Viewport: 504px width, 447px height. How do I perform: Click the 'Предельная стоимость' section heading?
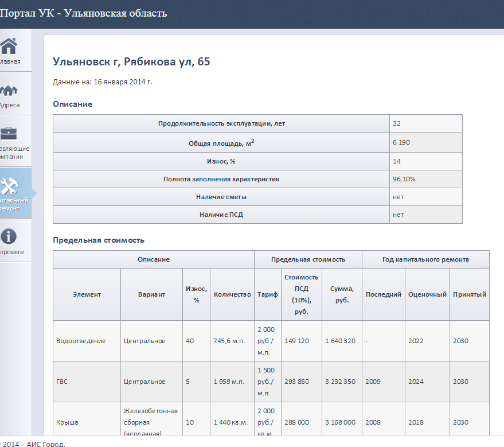[x=99, y=240]
